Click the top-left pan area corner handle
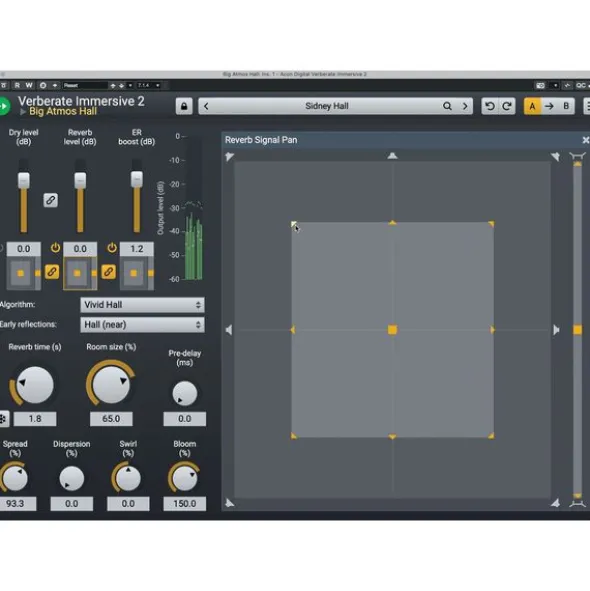 pos(294,224)
